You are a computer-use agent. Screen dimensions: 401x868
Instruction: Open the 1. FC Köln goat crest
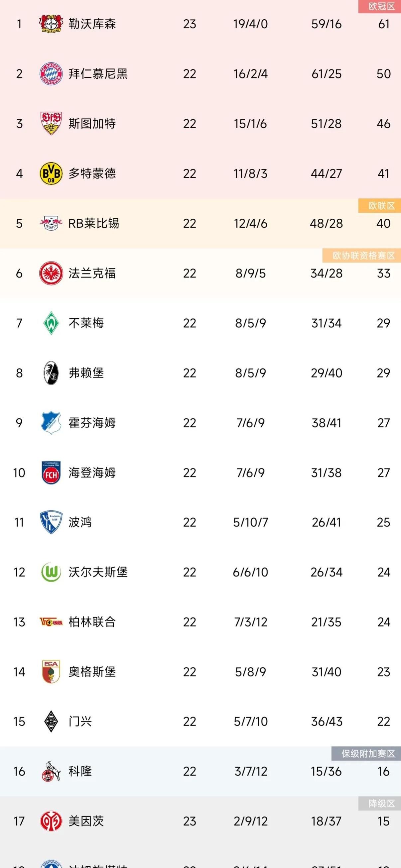tap(51, 771)
